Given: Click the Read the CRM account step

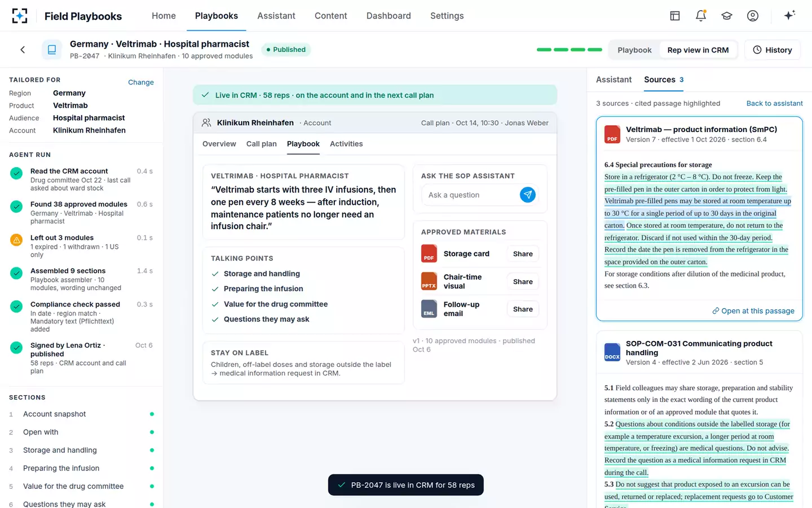Looking at the screenshot, I should [81, 179].
